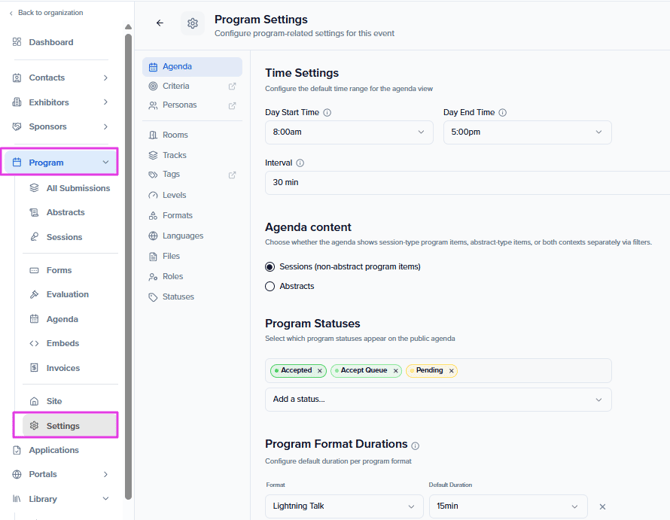The width and height of the screenshot is (670, 520).
Task: Open Criteria external link icon
Action: pyautogui.click(x=232, y=87)
